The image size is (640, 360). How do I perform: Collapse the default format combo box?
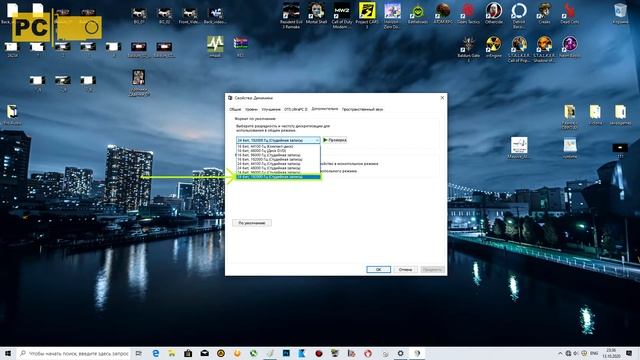click(x=278, y=140)
